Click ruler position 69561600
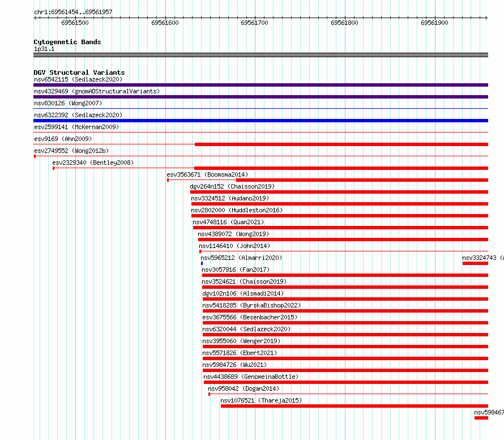The width and height of the screenshot is (504, 440). (x=165, y=23)
